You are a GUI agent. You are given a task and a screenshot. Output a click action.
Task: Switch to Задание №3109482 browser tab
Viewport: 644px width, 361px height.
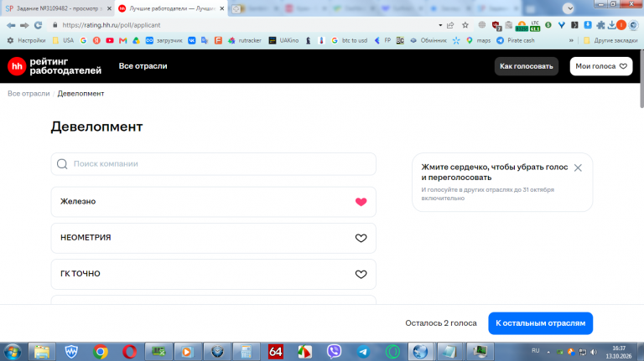click(58, 8)
